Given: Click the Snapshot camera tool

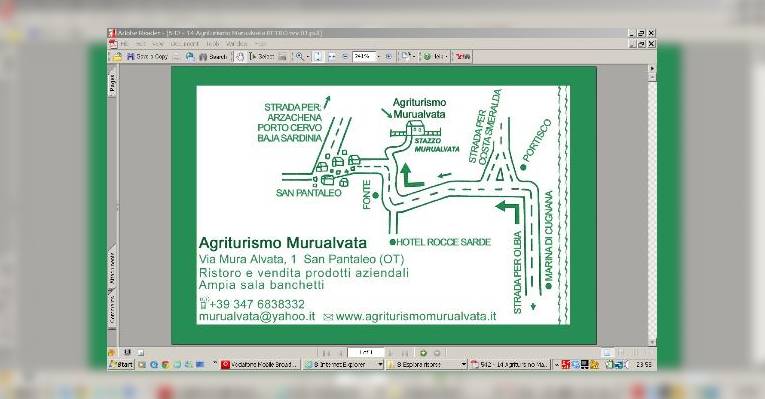Looking at the screenshot, I should [282, 57].
